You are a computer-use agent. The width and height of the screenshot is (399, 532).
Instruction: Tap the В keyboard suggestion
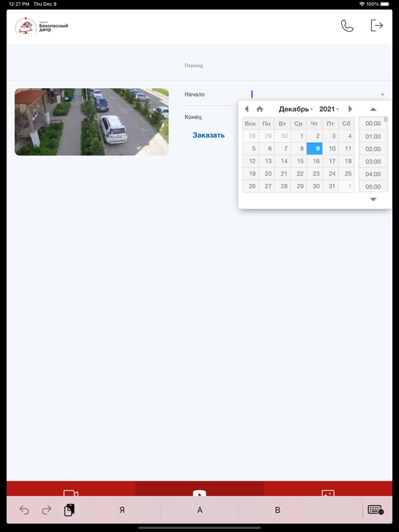pos(278,510)
